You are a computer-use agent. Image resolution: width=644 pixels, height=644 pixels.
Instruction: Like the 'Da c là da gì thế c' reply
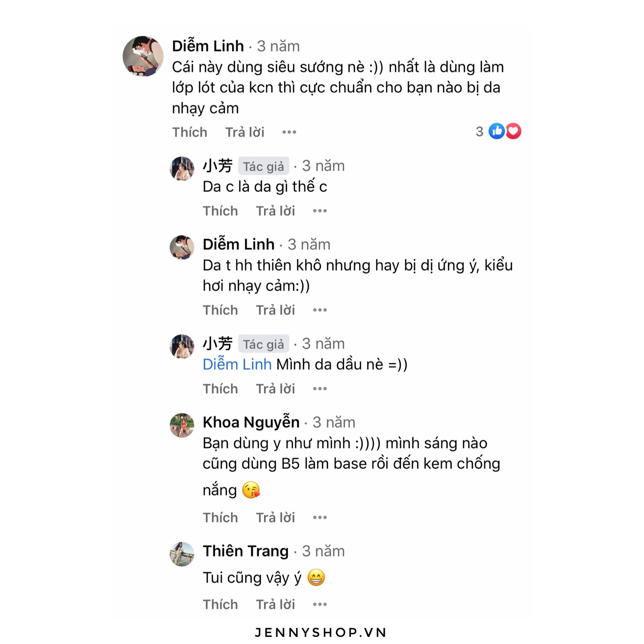(x=220, y=211)
